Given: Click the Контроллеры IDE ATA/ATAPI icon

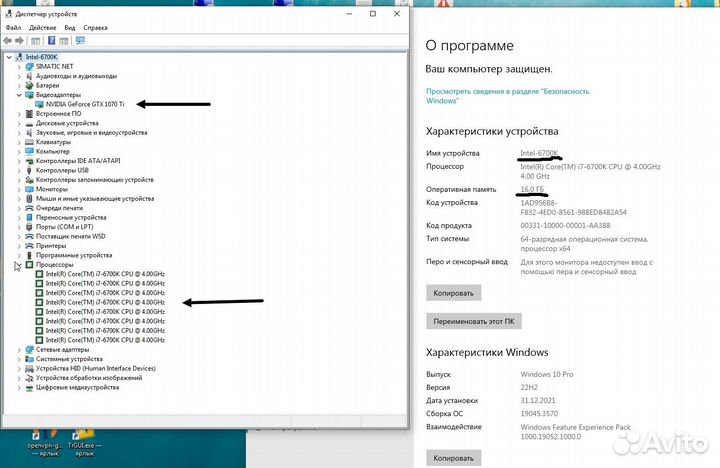Looking at the screenshot, I should [x=29, y=161].
